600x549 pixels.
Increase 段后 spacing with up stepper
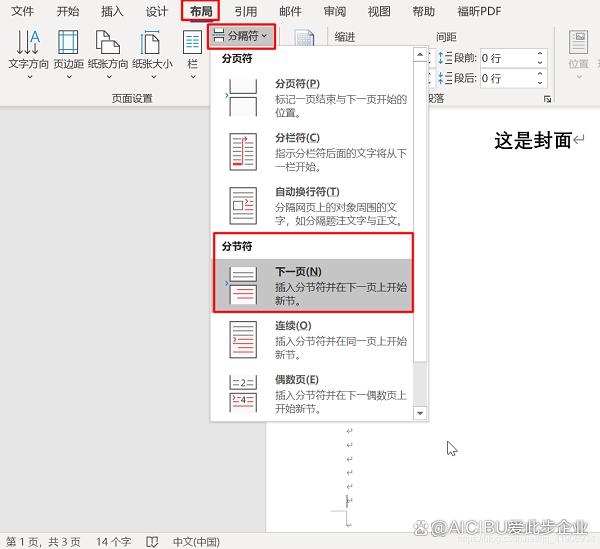click(x=540, y=74)
